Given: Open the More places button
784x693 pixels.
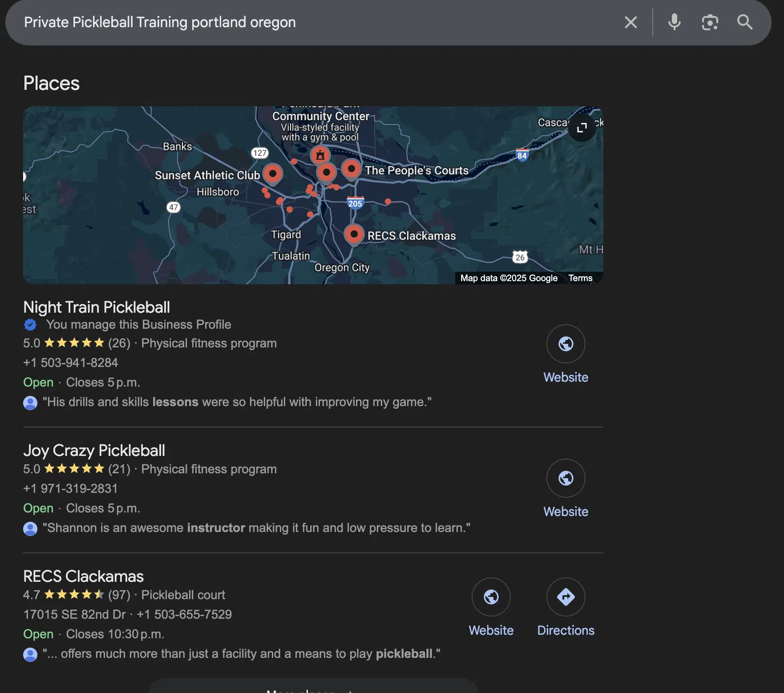Looking at the screenshot, I should coord(313,687).
